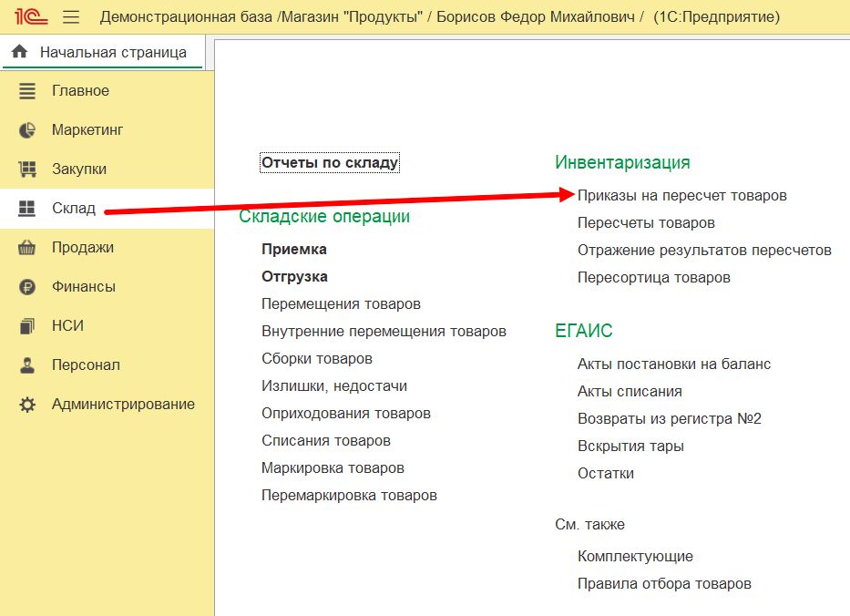Open Пересортица товаров
The image size is (850, 616).
coord(654,278)
